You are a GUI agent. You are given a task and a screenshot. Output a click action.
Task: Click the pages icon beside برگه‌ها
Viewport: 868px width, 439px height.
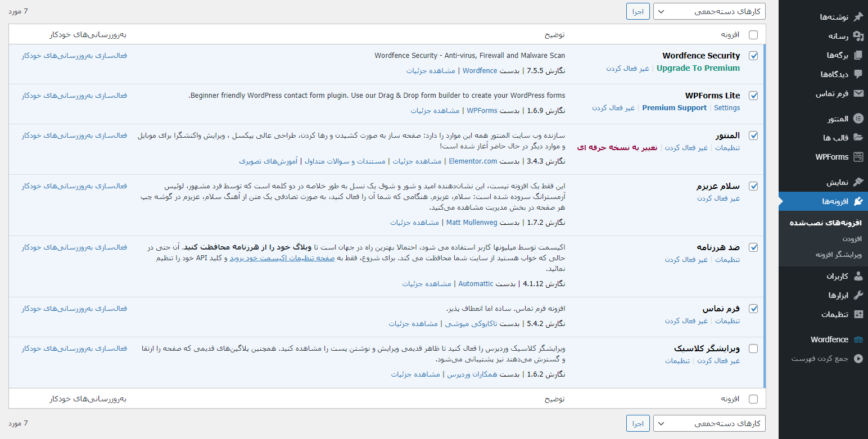click(858, 55)
